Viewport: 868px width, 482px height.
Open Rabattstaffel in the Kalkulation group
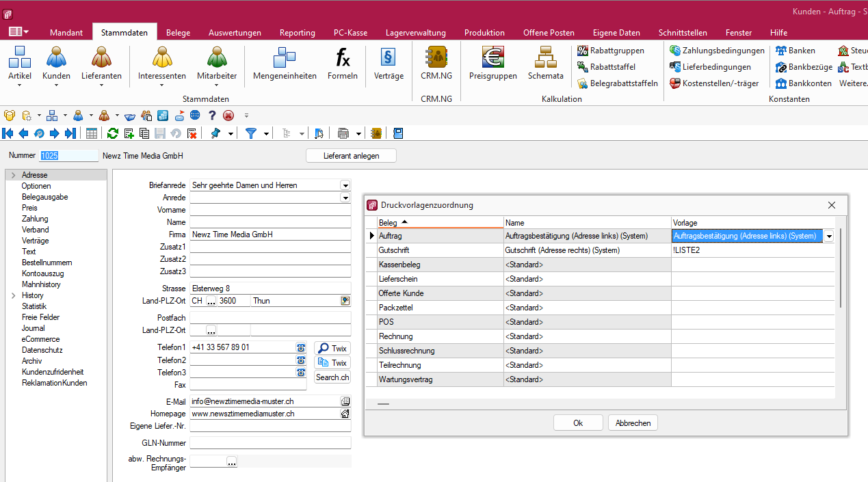606,67
